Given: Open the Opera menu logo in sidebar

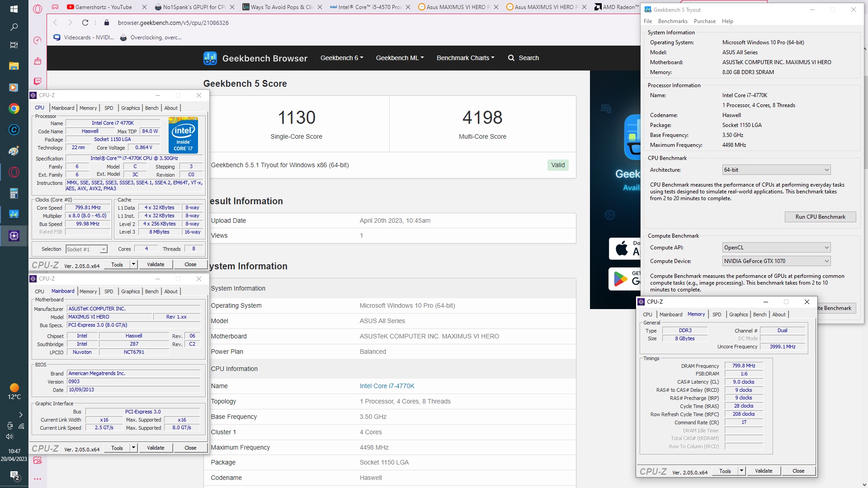Looking at the screenshot, I should (x=38, y=9).
